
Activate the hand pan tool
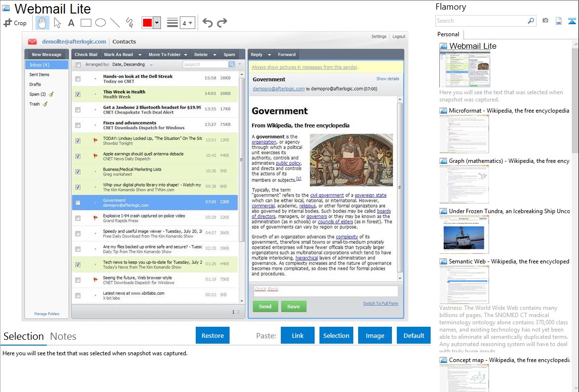[x=42, y=23]
